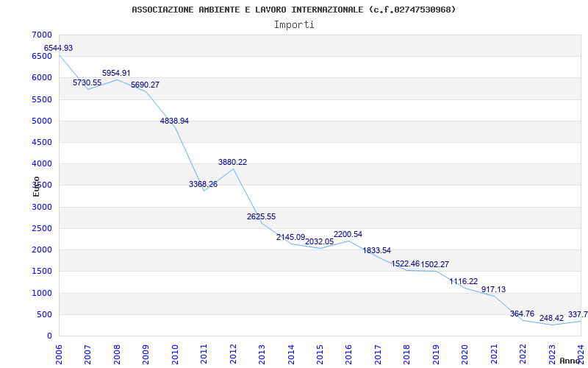This screenshot has height=368, width=588.
Task: Select the 248.42 data label
Action: point(552,319)
